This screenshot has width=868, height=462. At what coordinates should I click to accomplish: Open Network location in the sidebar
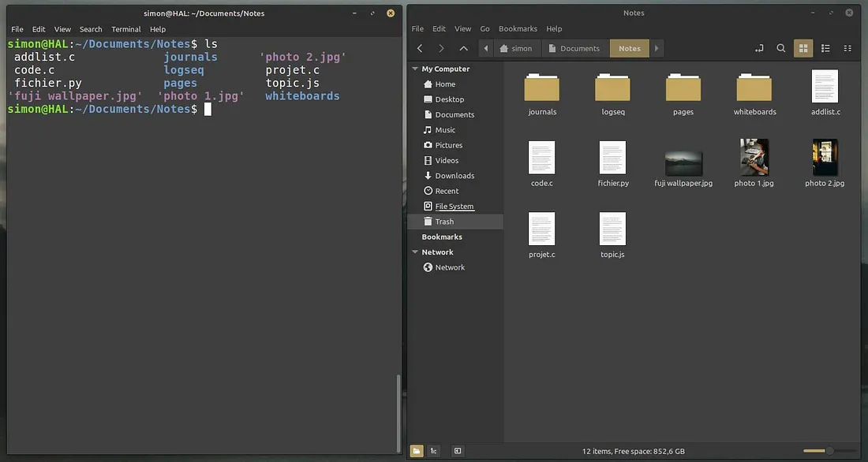click(x=455, y=267)
